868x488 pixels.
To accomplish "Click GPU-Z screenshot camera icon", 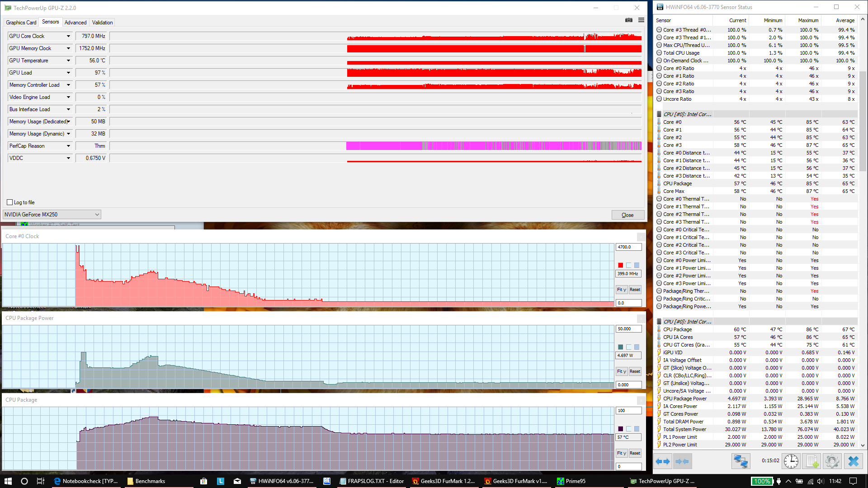I will (x=628, y=20).
